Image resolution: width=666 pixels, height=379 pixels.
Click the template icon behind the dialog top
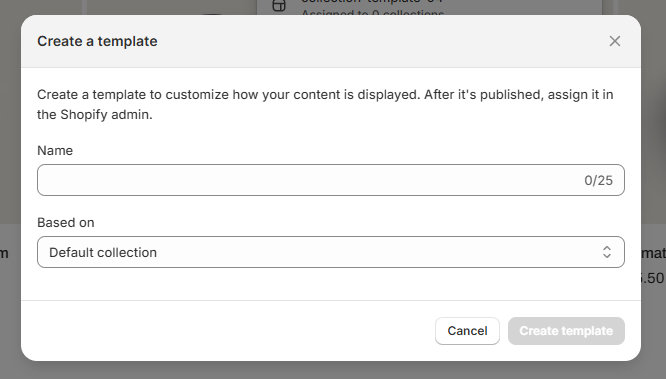[x=279, y=6]
